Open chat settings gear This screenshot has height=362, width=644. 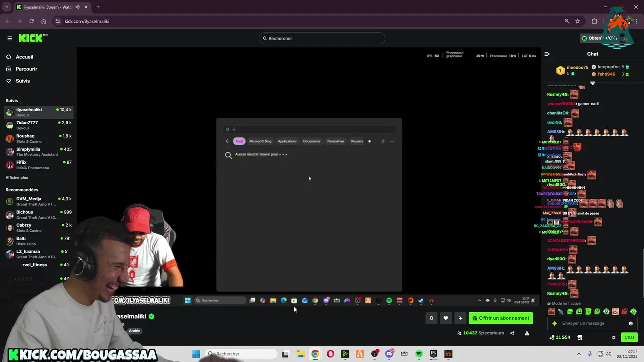[x=614, y=337]
